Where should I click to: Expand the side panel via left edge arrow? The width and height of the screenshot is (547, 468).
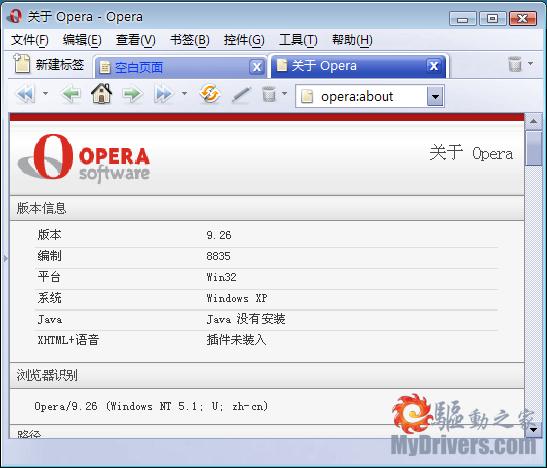pos(5,258)
